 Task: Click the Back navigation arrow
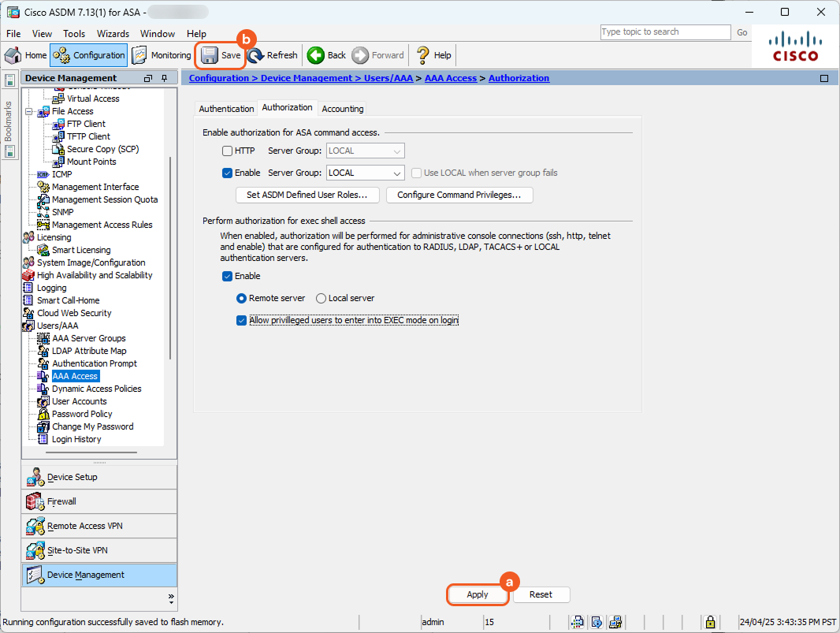pos(316,55)
